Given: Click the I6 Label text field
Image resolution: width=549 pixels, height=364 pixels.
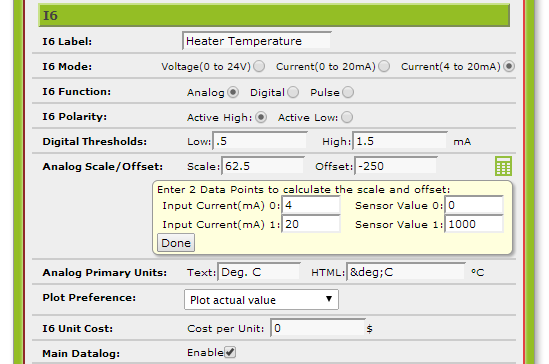Looking at the screenshot, I should click(257, 41).
